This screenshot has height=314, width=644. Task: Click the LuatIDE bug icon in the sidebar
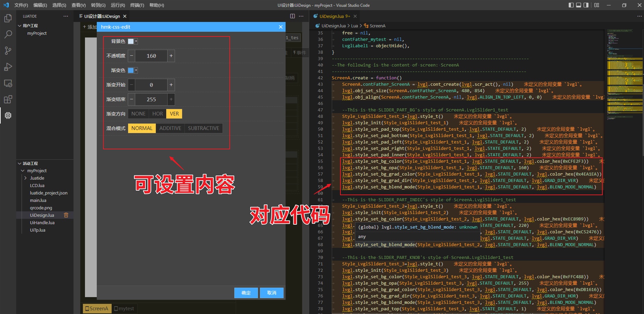point(8,116)
